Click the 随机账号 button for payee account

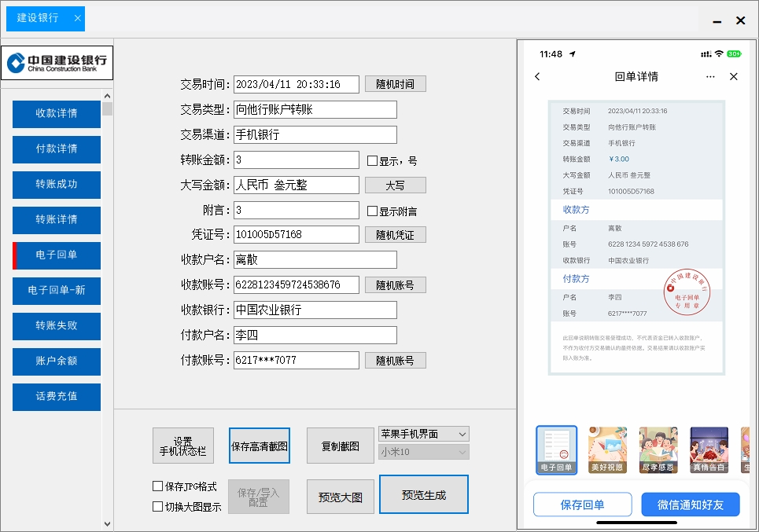click(395, 284)
